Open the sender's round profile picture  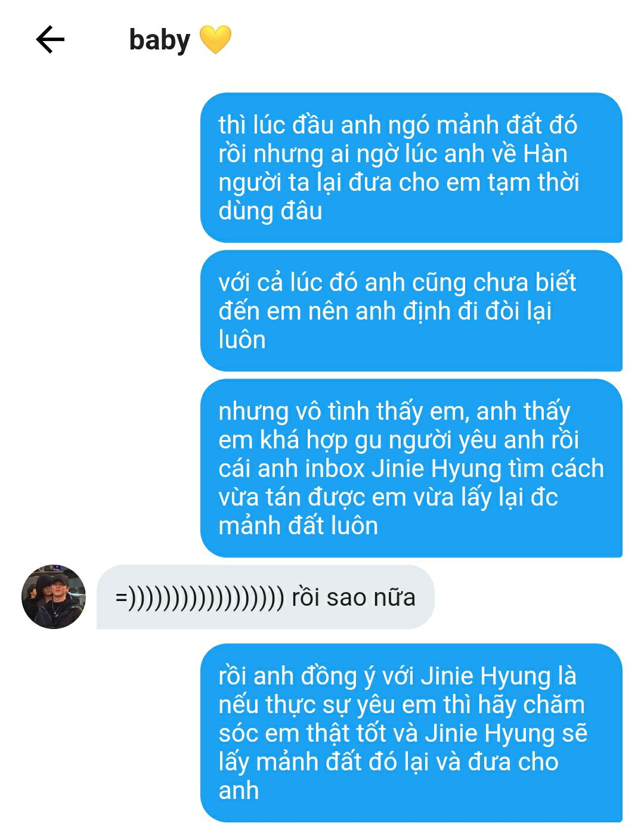(54, 597)
